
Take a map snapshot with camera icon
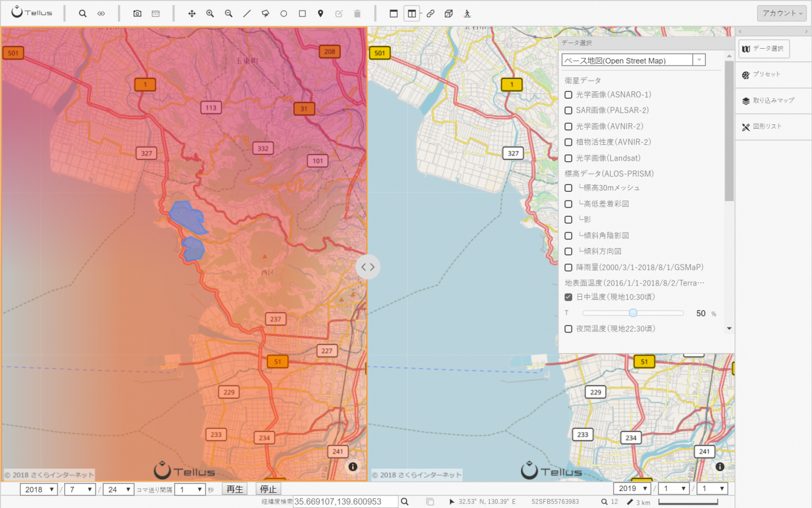(137, 13)
